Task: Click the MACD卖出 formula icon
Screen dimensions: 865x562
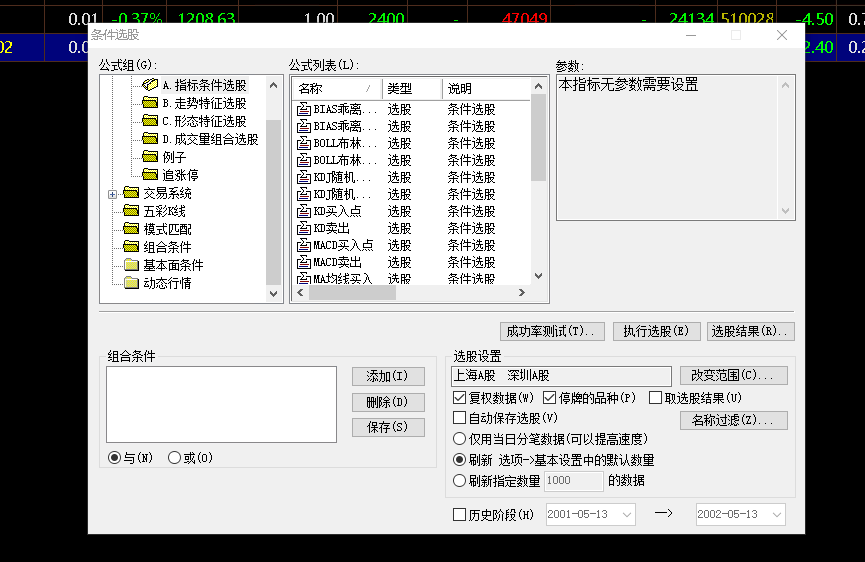Action: point(304,263)
